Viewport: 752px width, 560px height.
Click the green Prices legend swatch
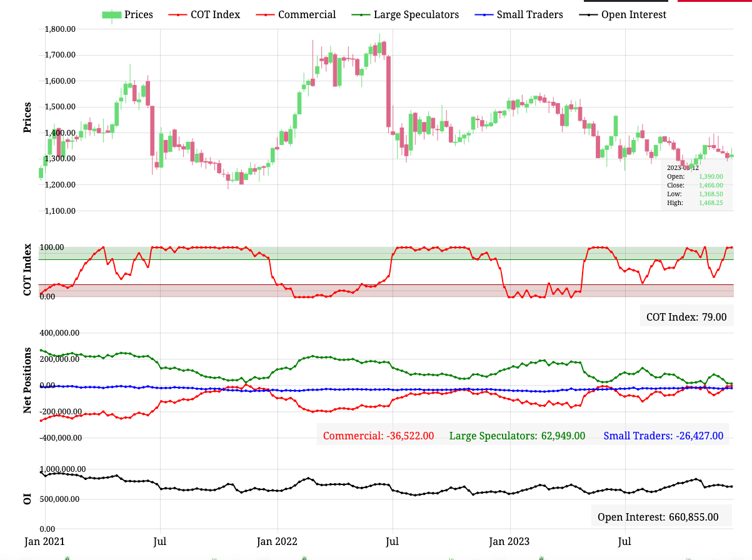(x=111, y=14)
